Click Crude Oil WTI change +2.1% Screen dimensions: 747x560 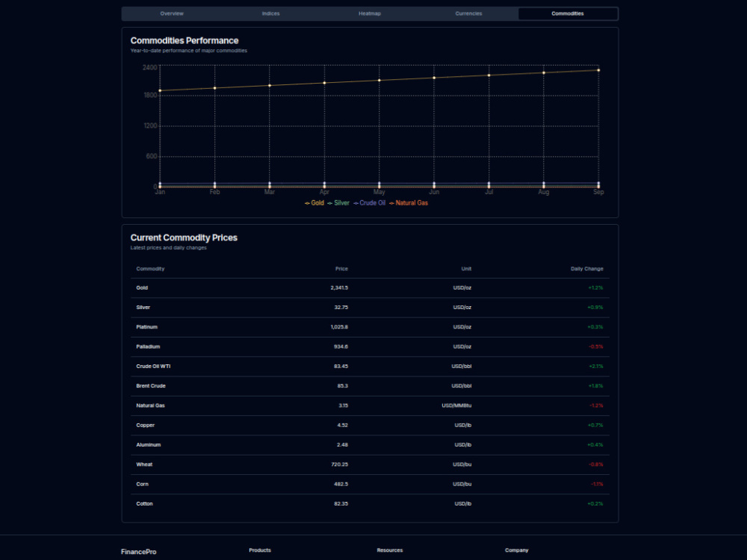pyautogui.click(x=596, y=367)
